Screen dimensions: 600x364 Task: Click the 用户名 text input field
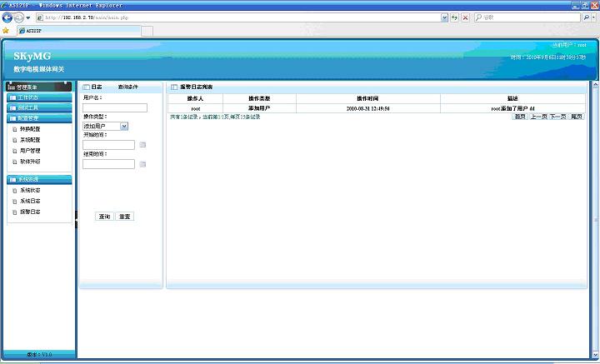tap(115, 107)
